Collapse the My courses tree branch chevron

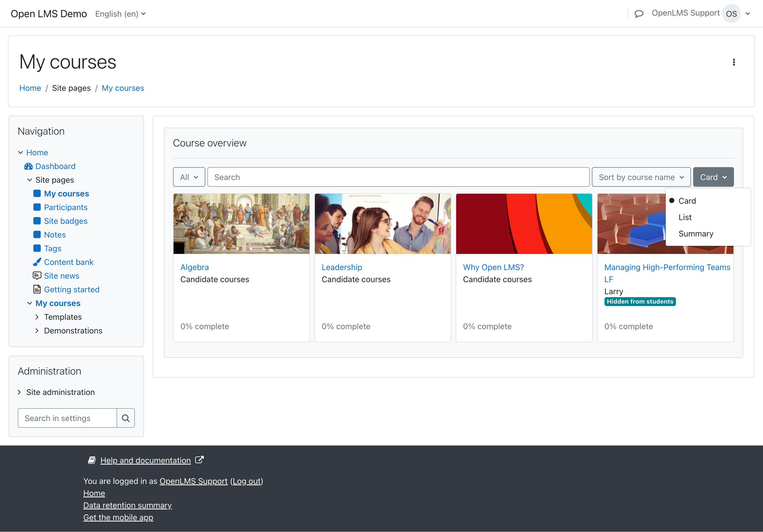pos(30,303)
